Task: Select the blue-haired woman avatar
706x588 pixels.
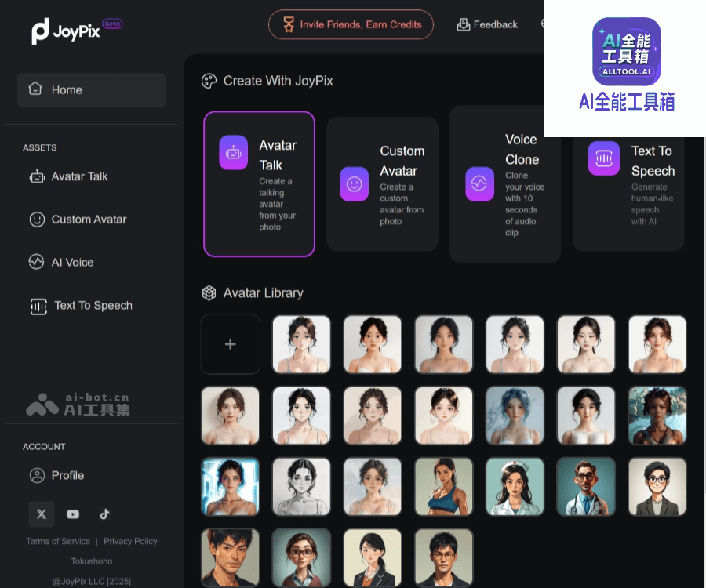Action: click(x=515, y=416)
